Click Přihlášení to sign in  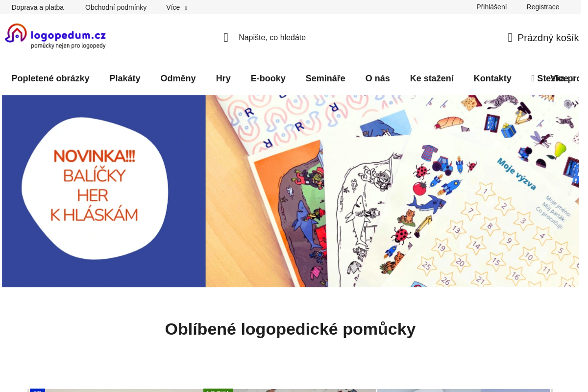pyautogui.click(x=491, y=7)
